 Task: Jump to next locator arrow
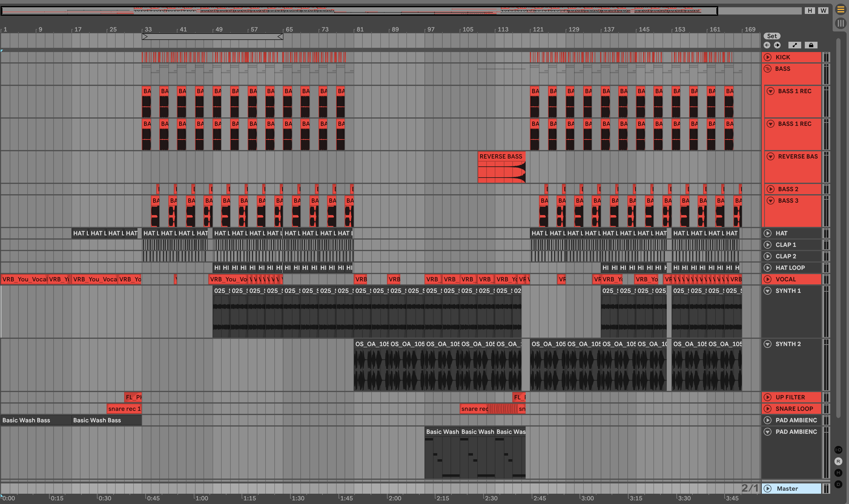click(x=777, y=45)
